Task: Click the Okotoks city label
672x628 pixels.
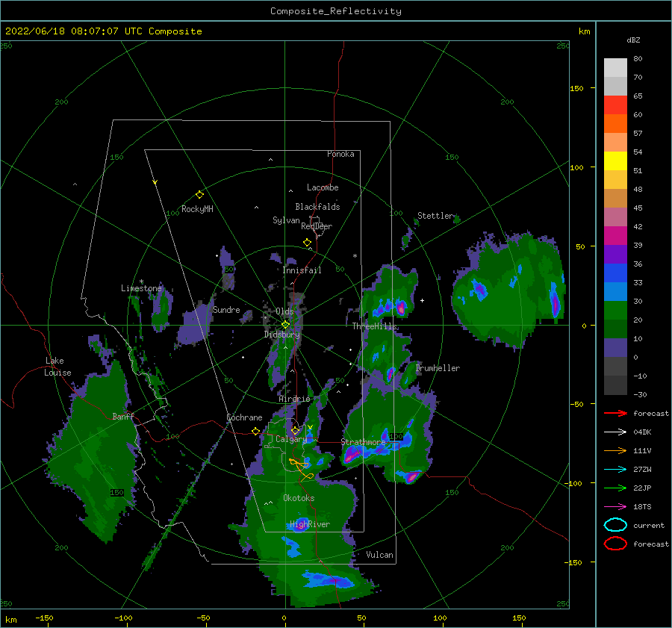Action: (299, 498)
